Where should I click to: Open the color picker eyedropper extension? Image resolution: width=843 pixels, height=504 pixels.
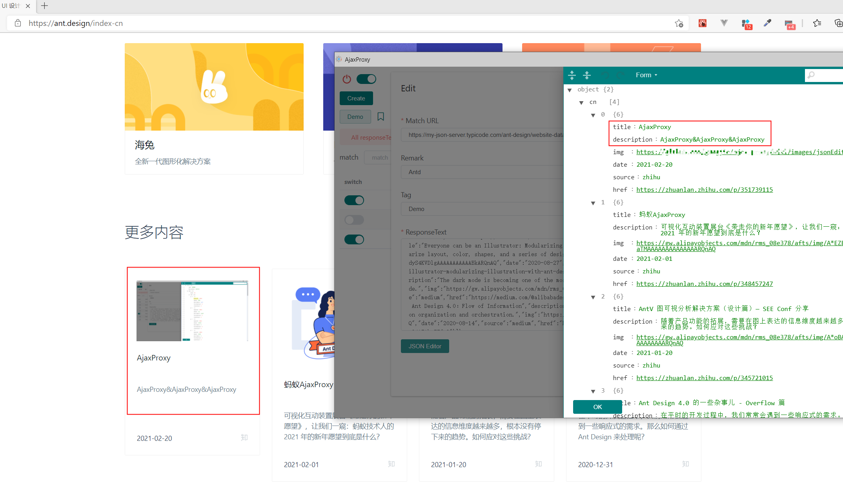[768, 23]
